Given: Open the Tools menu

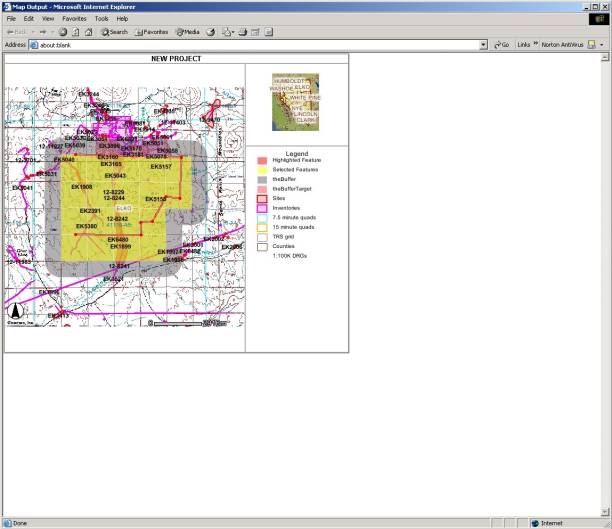Looking at the screenshot, I should pyautogui.click(x=102, y=19).
